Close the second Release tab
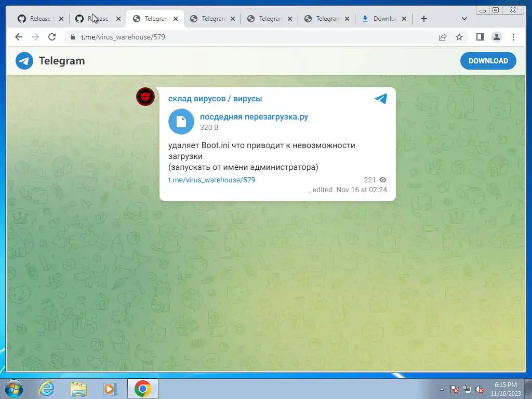Screen dimensions: 532x399 118,19
